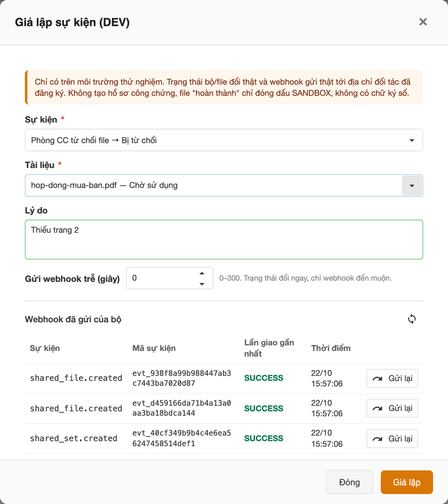
Task: Click the Sự kiện column header in table
Action: click(45, 348)
